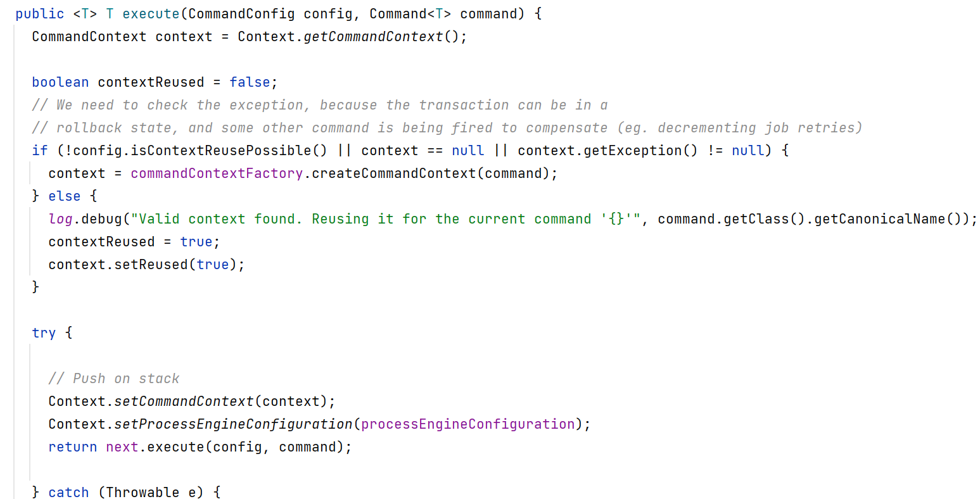Click the log variable before debug
The width and height of the screenshot is (980, 499).
click(x=61, y=219)
